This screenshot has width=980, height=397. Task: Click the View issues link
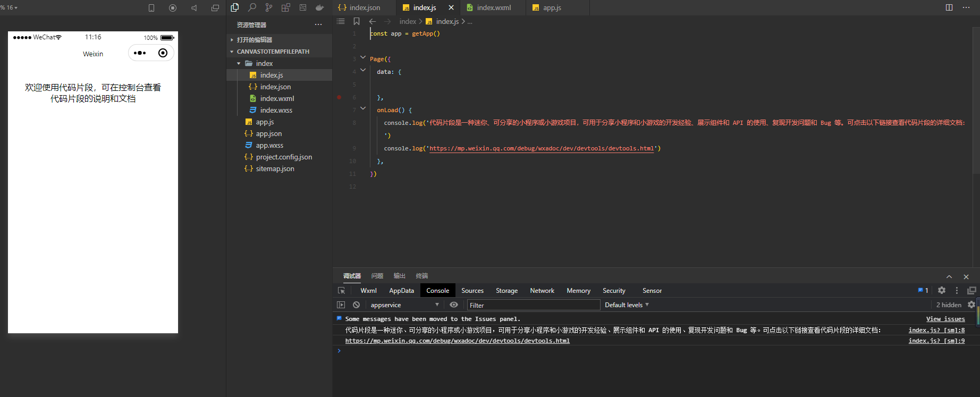pos(945,319)
